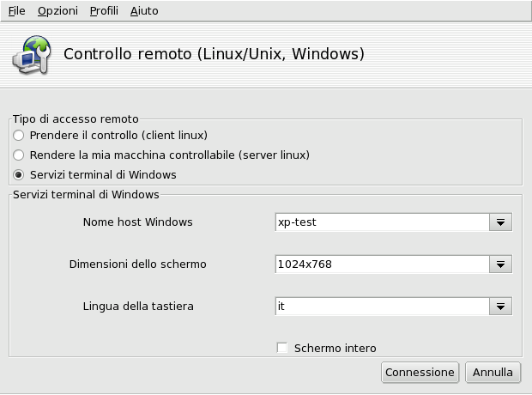
Task: Click the Nome host Windows label
Action: [x=137, y=222]
